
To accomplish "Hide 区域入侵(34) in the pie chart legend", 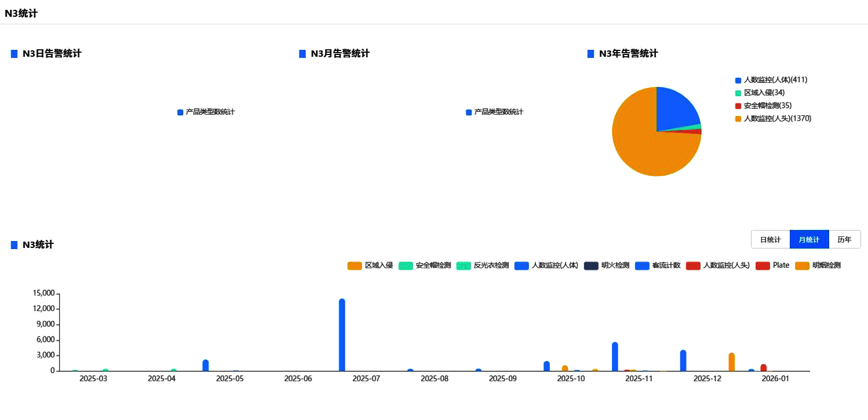I will pyautogui.click(x=764, y=93).
